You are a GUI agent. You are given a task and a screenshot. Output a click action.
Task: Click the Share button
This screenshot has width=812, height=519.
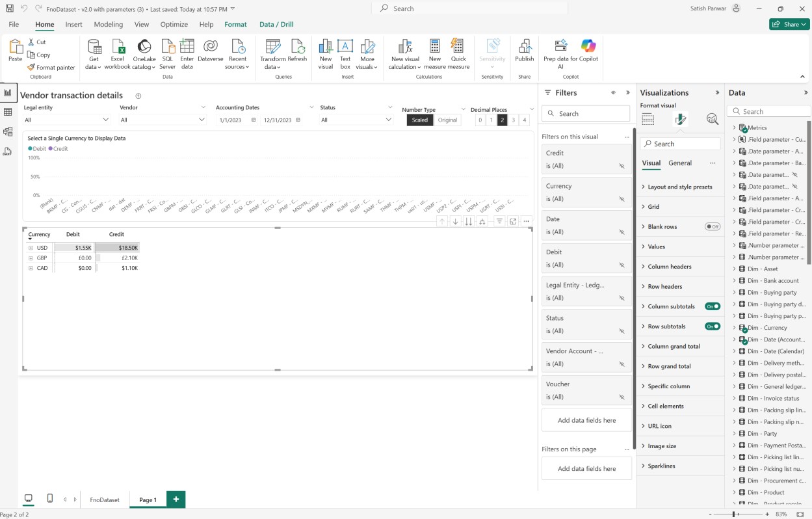[x=789, y=25]
